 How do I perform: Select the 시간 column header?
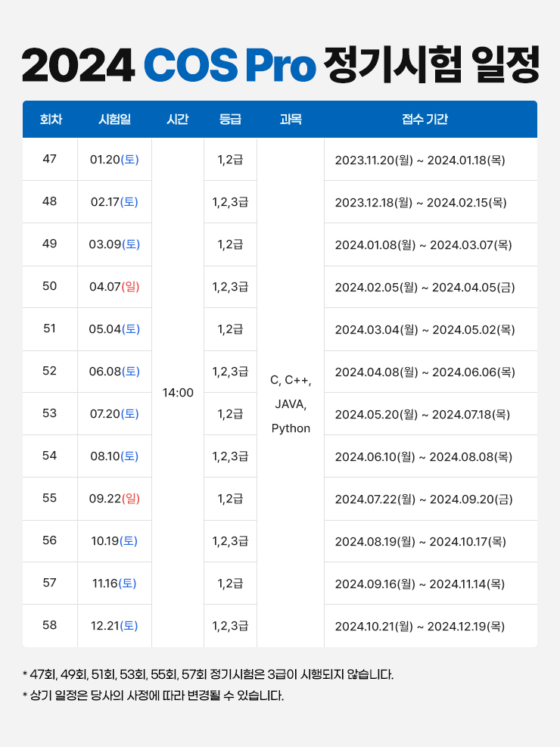tap(177, 120)
